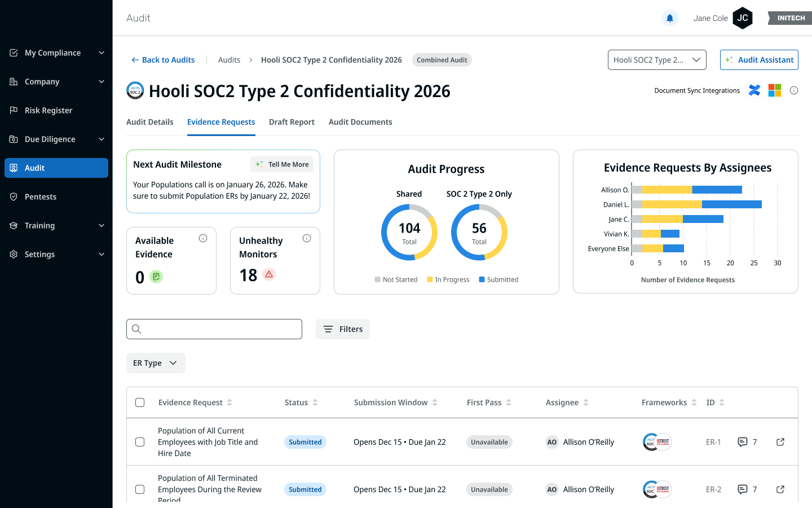
Task: Click the INITECH organization tag
Action: [x=790, y=18]
